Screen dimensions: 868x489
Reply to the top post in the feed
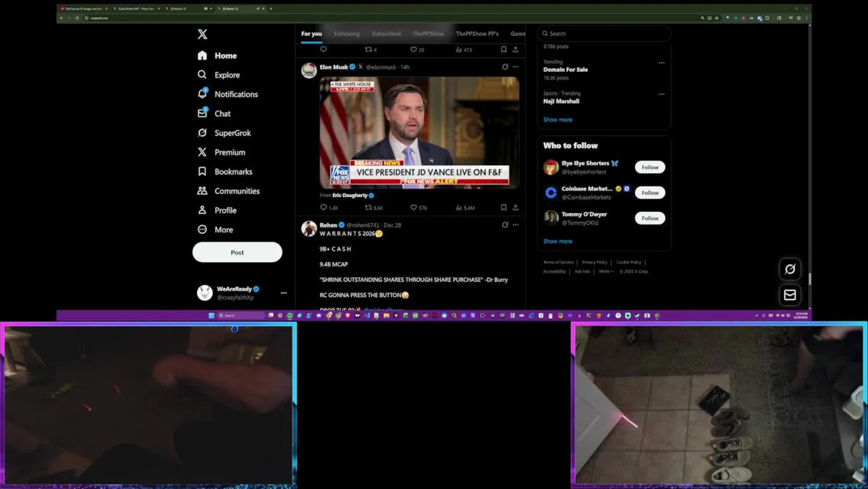[x=323, y=50]
